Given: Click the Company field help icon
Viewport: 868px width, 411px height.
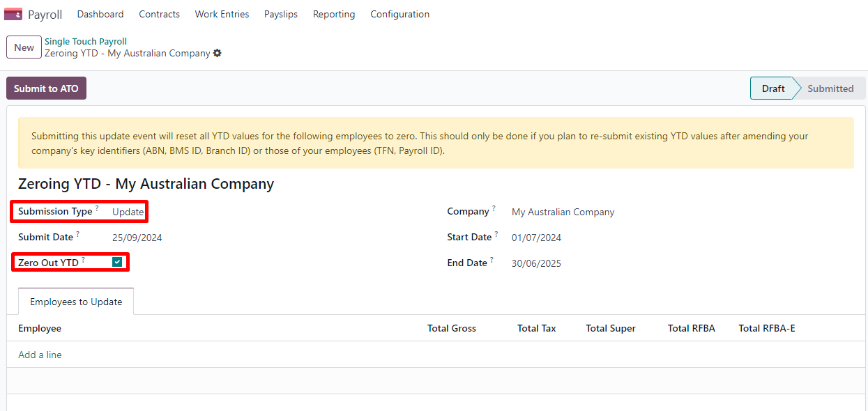Looking at the screenshot, I should pyautogui.click(x=494, y=208).
